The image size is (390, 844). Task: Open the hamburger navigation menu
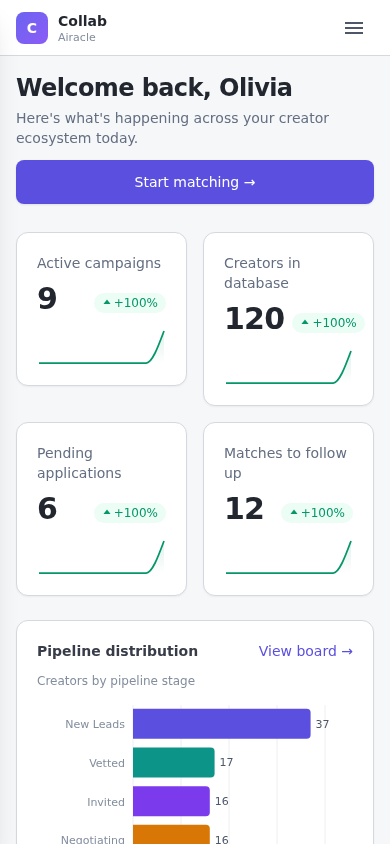tap(354, 28)
